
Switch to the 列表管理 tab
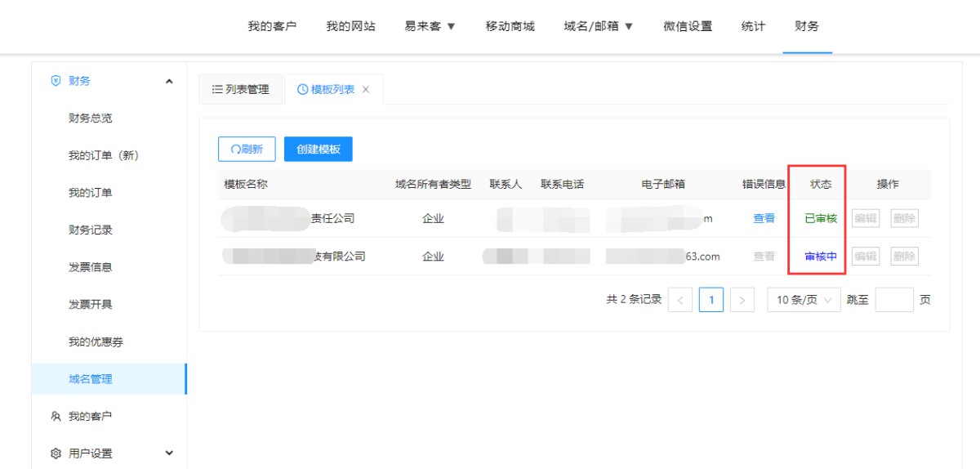240,90
